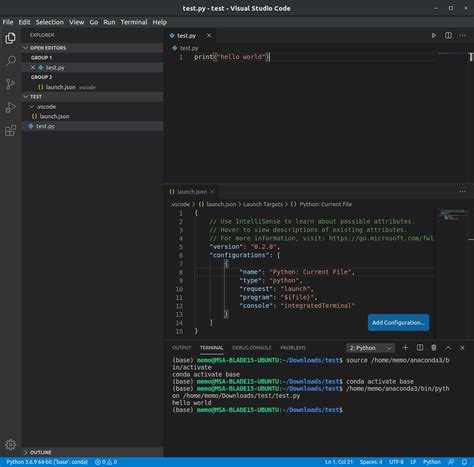Kill terminal with trash icon
This screenshot has width=474, height=467.
434,348
